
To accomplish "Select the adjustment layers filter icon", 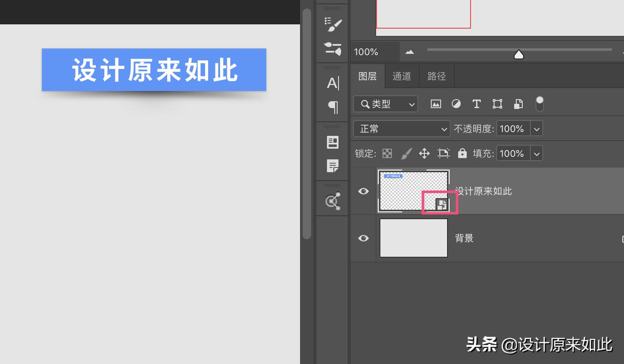I will pos(456,104).
